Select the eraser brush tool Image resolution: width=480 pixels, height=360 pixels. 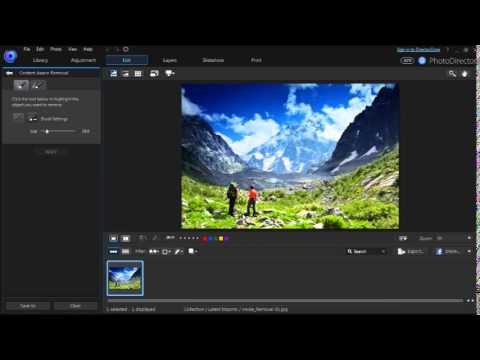[38, 85]
